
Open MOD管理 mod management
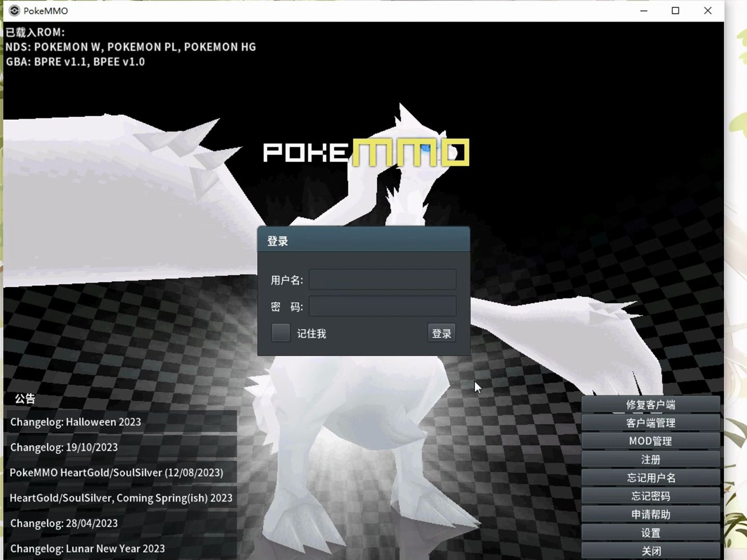point(651,441)
